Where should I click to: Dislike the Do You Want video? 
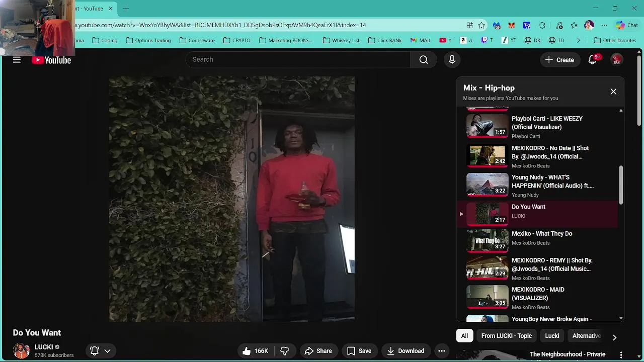[x=285, y=351]
